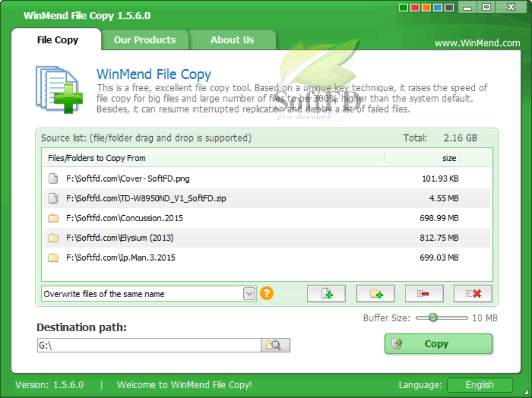Screen dimensions: 532x398
Task: Open the Our Products tab
Action: (x=145, y=40)
